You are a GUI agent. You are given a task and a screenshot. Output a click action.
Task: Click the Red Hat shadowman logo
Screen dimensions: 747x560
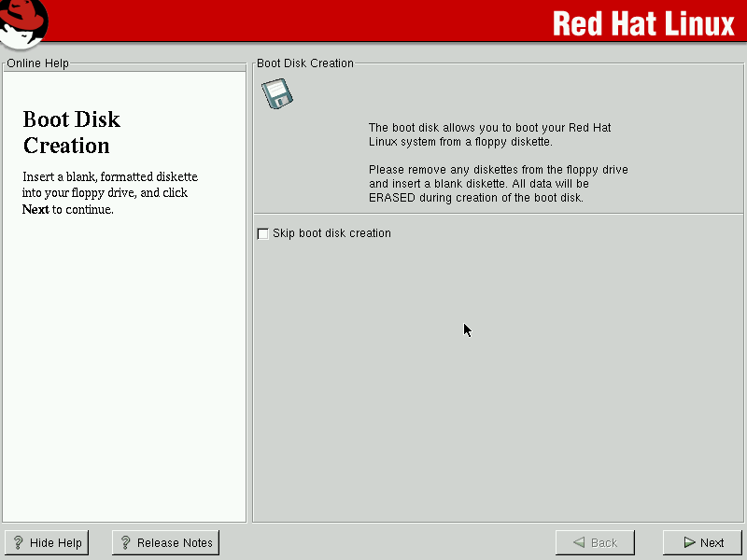pos(22,24)
